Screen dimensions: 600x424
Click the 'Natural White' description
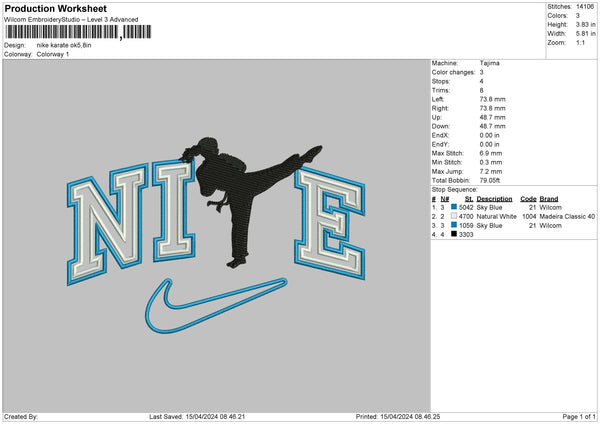pos(496,217)
